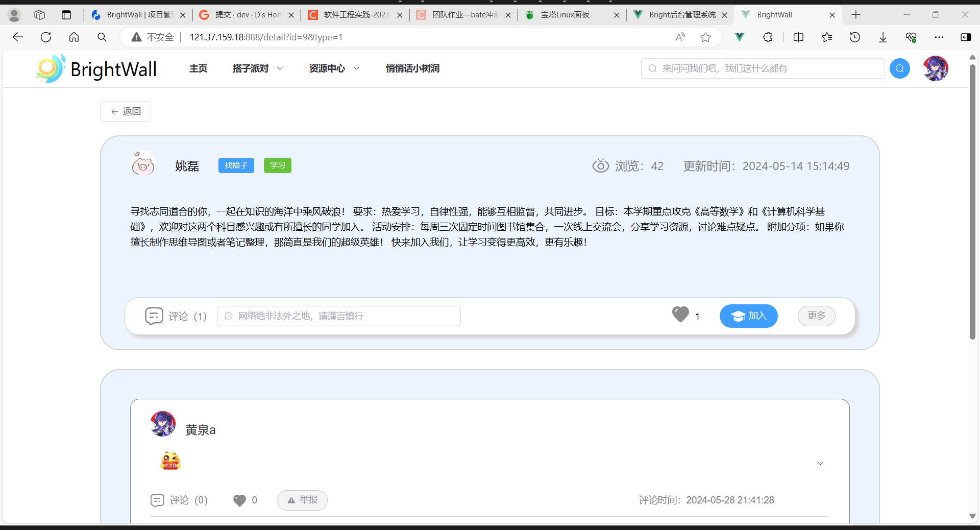Click the browser search icon
The image size is (980, 530).
102,37
